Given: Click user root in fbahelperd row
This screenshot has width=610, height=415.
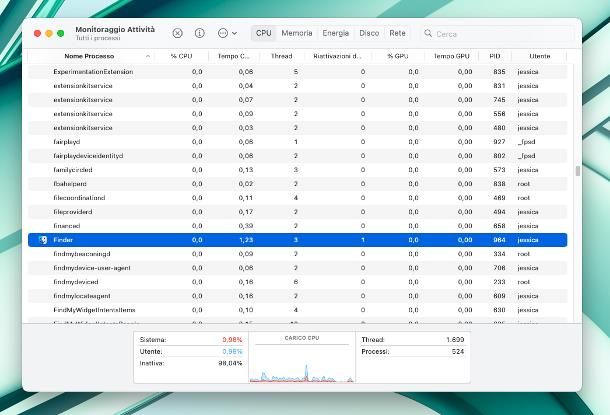Looking at the screenshot, I should click(524, 184).
